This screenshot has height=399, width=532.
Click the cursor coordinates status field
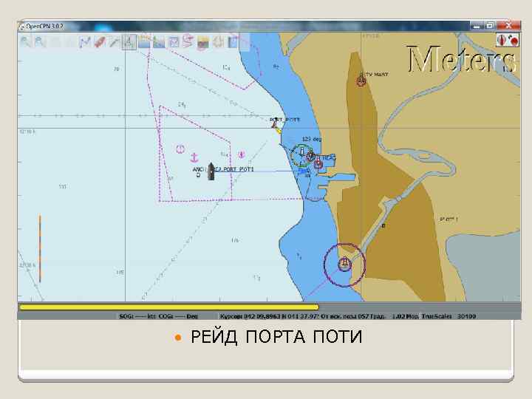(x=270, y=316)
